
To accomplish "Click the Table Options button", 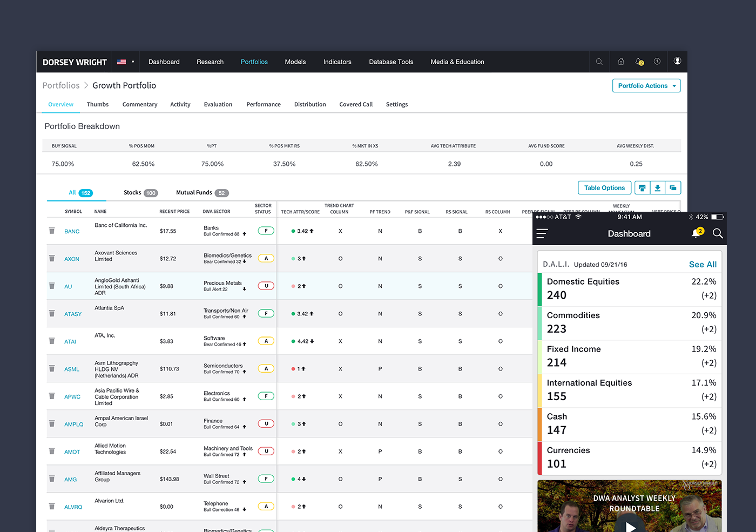I will click(604, 188).
